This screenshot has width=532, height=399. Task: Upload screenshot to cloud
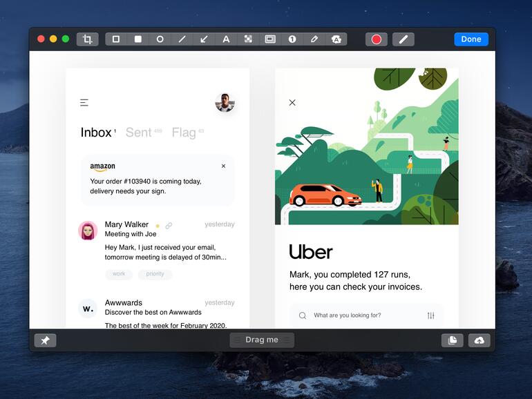479,340
